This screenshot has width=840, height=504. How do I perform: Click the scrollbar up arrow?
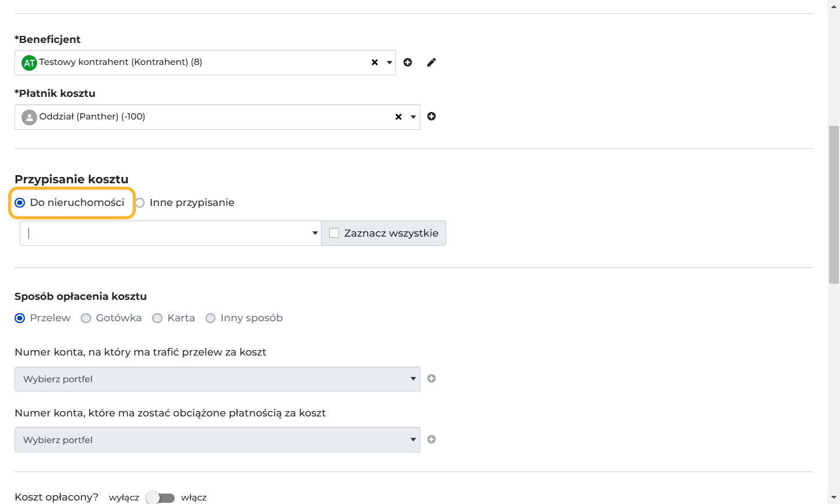pos(834,6)
